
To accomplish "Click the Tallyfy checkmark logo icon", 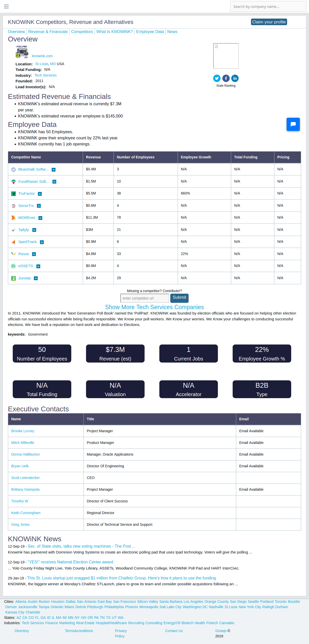I will (13, 230).
